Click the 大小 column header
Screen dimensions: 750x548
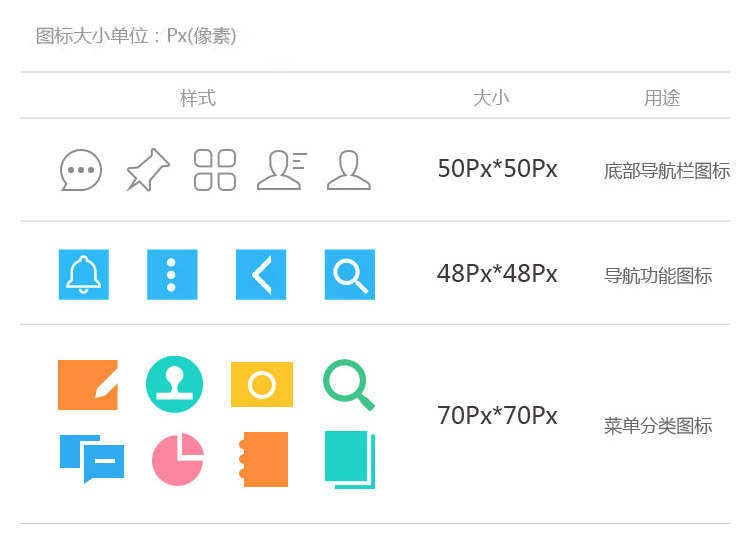click(x=491, y=99)
